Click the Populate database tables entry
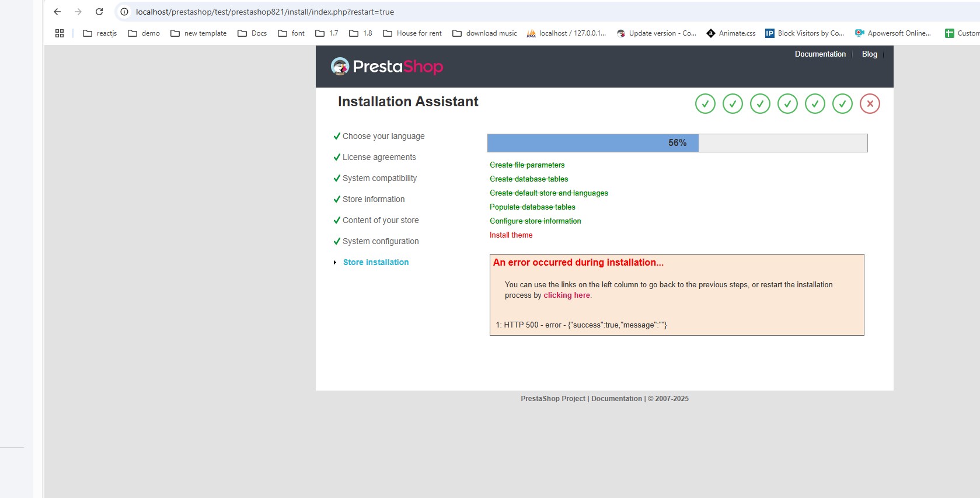Image resolution: width=980 pixels, height=498 pixels. tap(532, 207)
